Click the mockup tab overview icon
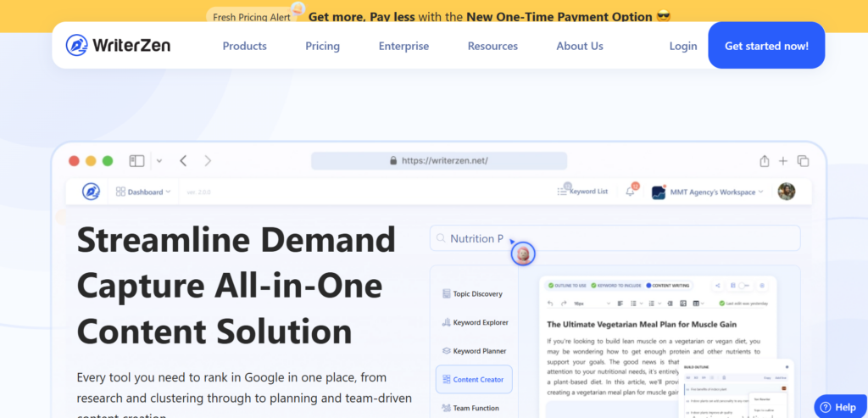Screen dimensions: 868x418 [x=804, y=161]
